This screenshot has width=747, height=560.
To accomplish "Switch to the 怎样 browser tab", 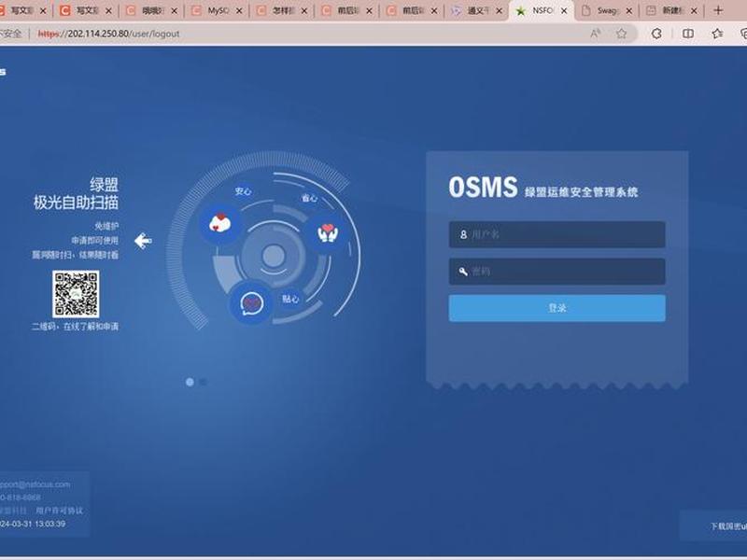I will tap(282, 10).
